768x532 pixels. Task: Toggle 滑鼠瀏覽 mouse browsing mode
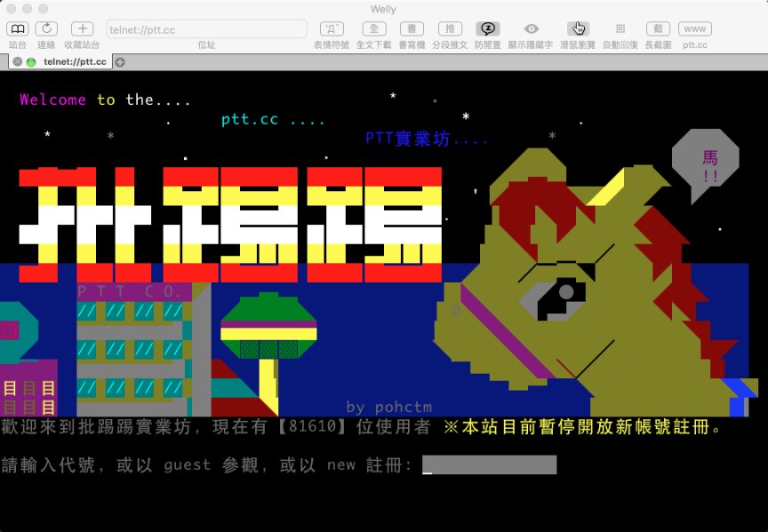578,29
